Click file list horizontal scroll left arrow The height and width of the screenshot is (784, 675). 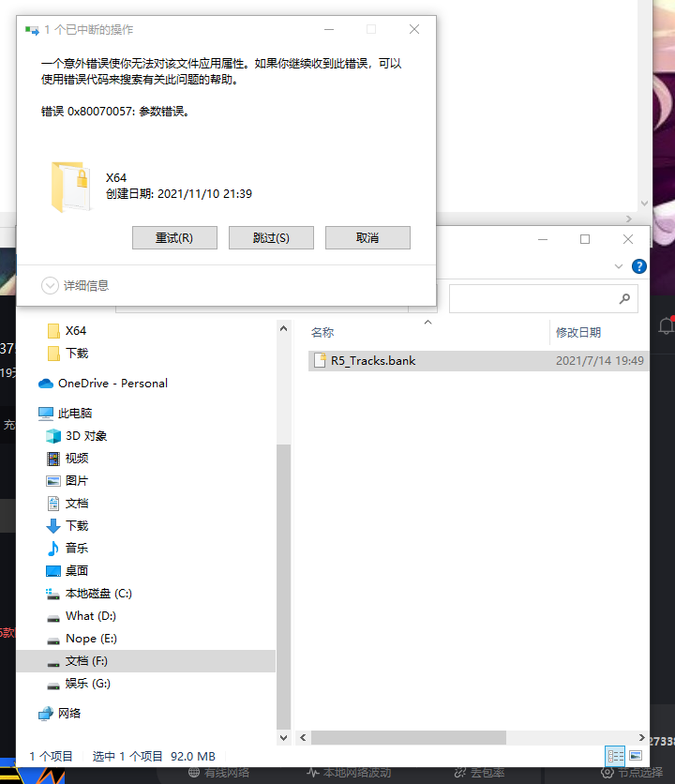303,737
